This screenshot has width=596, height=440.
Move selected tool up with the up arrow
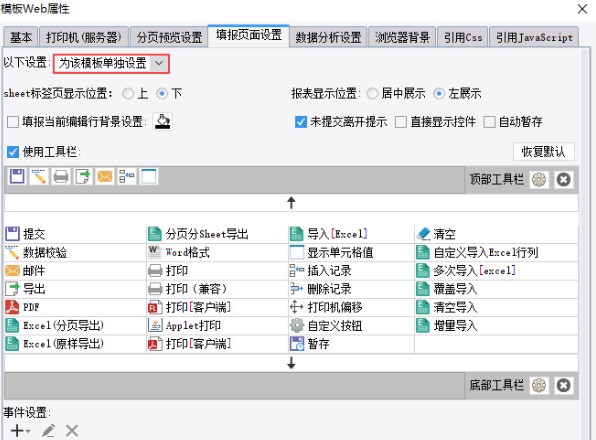coord(292,203)
